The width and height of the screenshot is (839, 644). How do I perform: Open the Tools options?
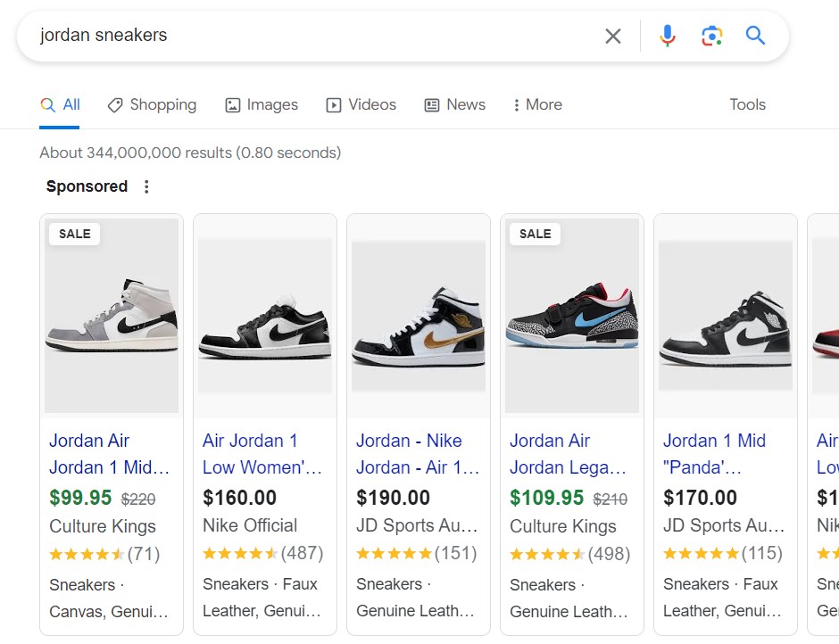[747, 104]
